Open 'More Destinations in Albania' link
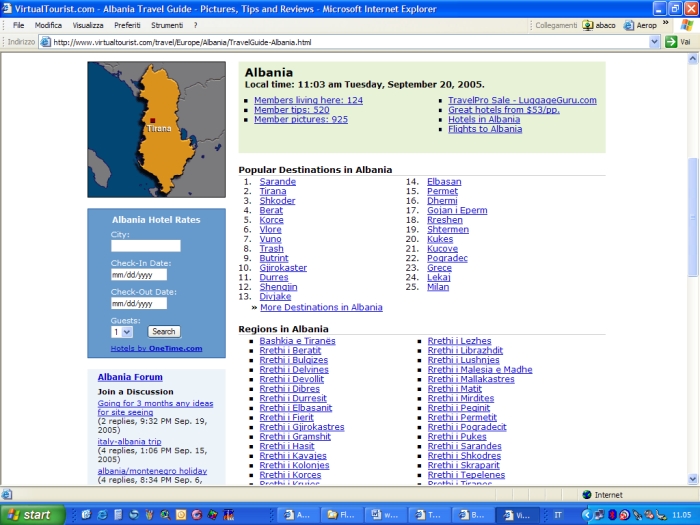 (321, 307)
